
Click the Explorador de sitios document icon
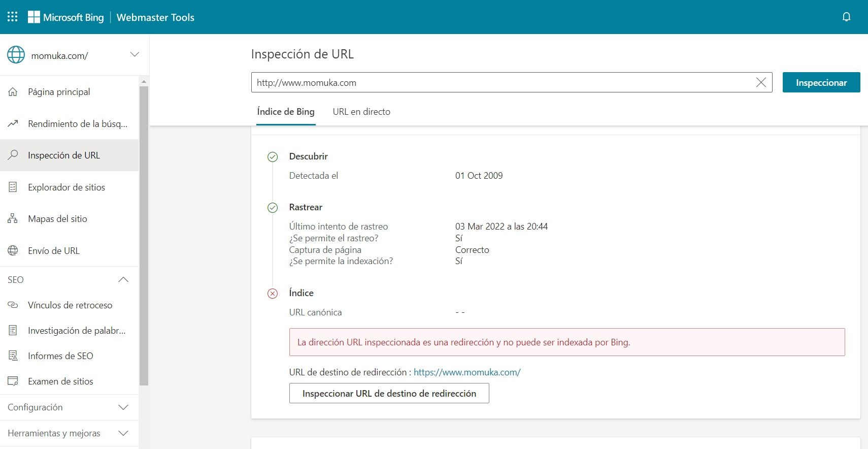click(x=13, y=187)
